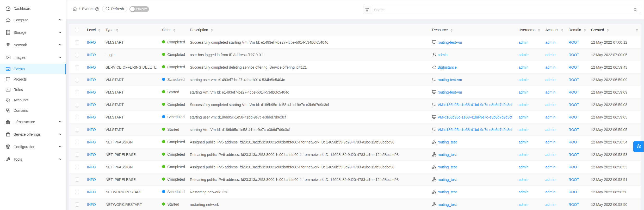The height and width of the screenshot is (210, 644).
Task: Expand the Tools menu chevron
Action: 60,159
